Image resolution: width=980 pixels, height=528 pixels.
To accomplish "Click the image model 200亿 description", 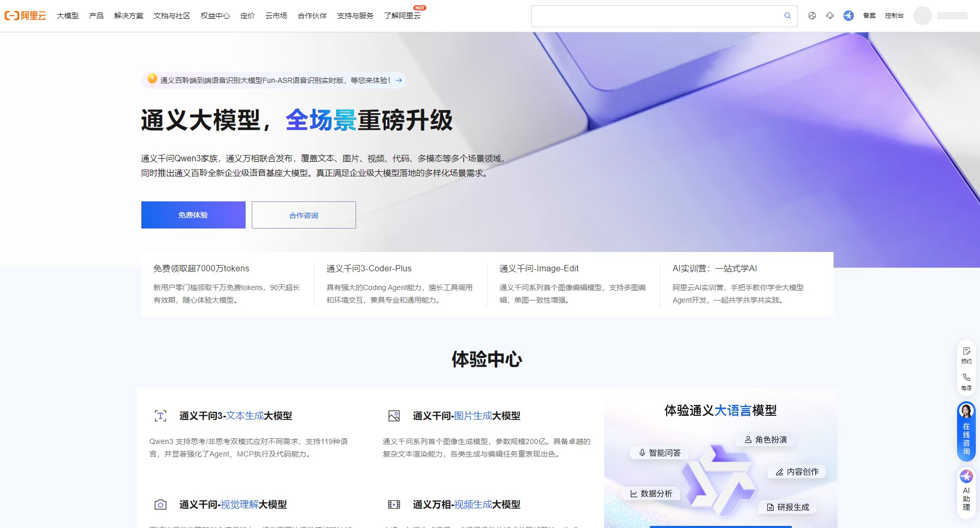I will point(486,448).
